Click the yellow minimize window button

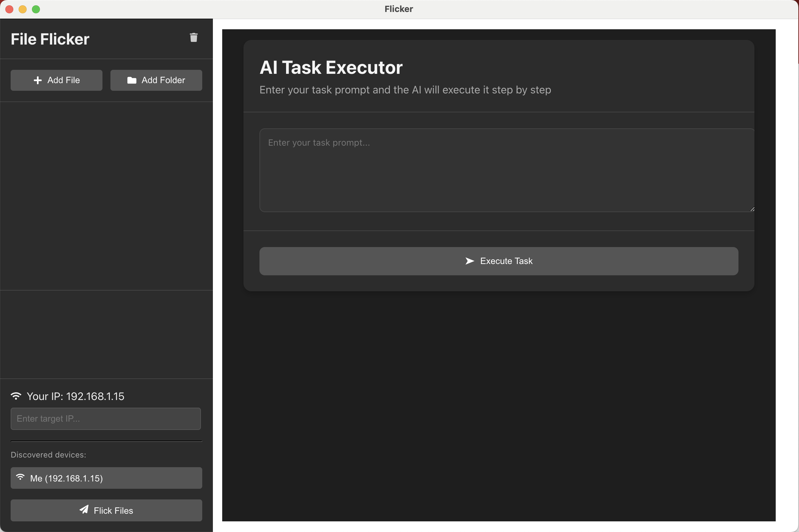coord(23,9)
